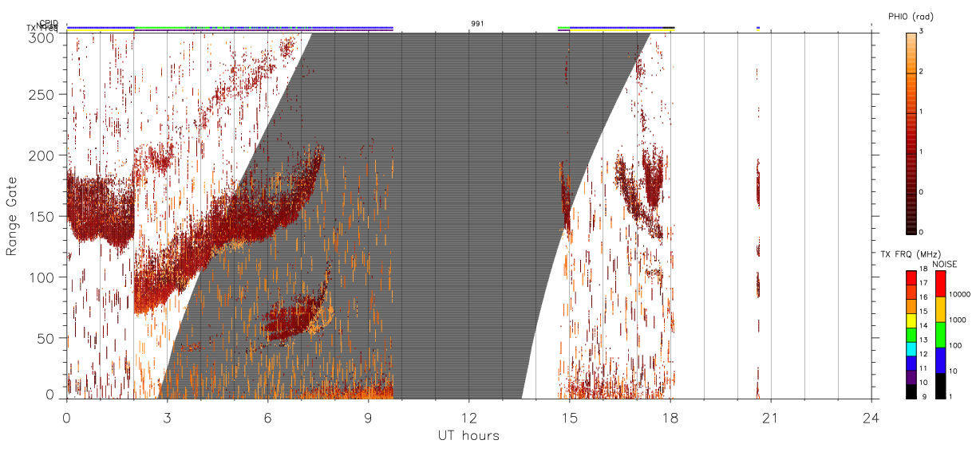Click the 'NOISE' legend title

click(x=946, y=264)
